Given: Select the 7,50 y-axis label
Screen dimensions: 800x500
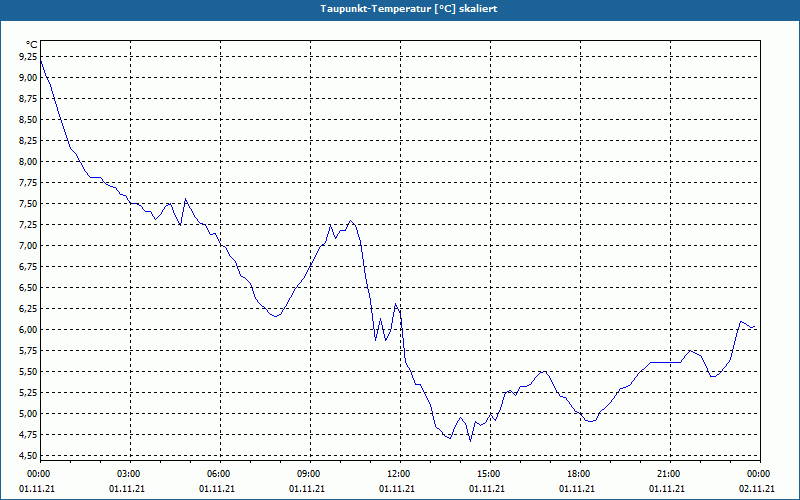Looking at the screenshot, I should (28, 204).
